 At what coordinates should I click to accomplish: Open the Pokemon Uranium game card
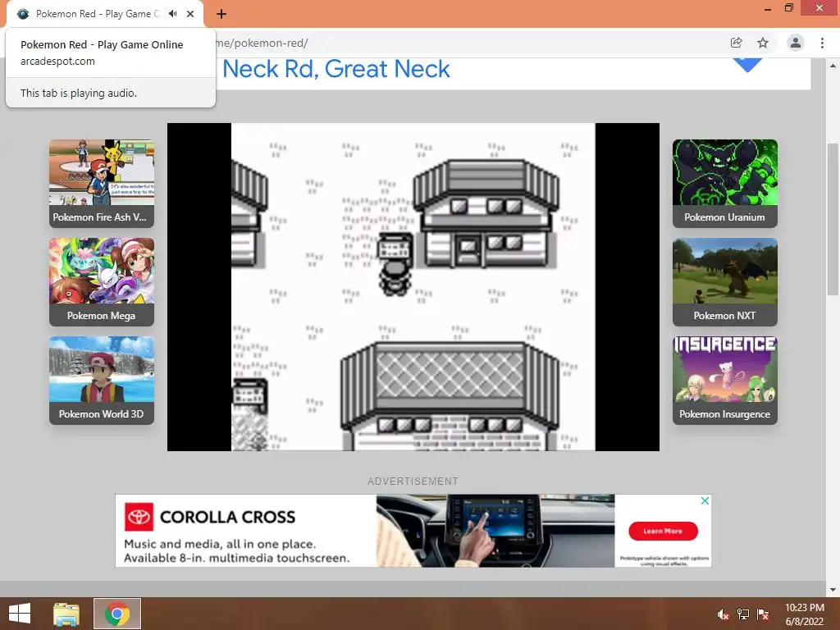725,183
